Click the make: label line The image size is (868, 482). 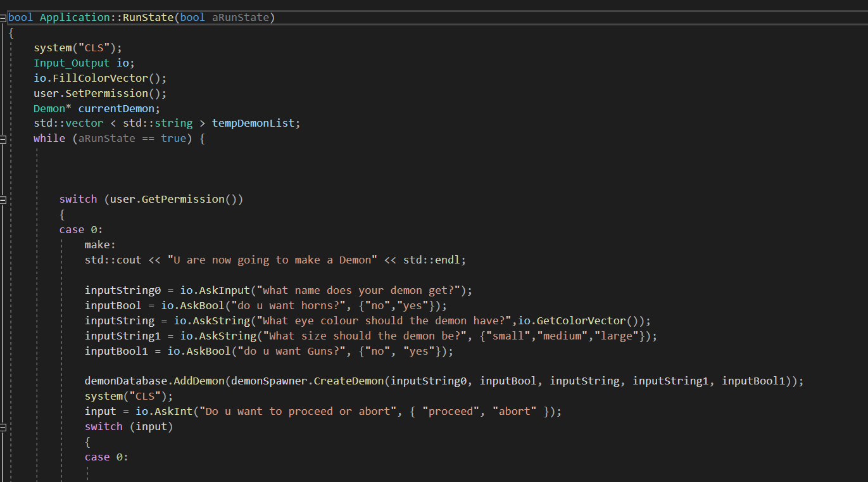pyautogui.click(x=100, y=244)
